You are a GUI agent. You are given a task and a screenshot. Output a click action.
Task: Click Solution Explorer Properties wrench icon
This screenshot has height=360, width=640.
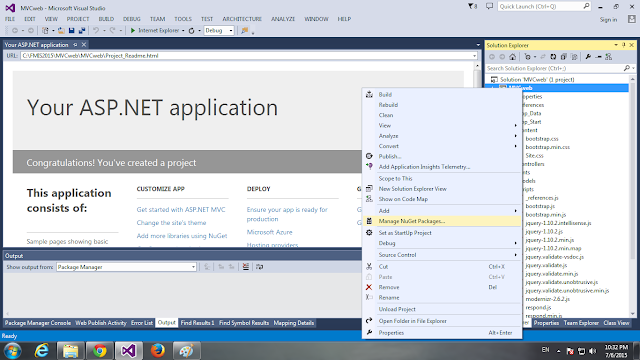pyautogui.click(x=588, y=57)
